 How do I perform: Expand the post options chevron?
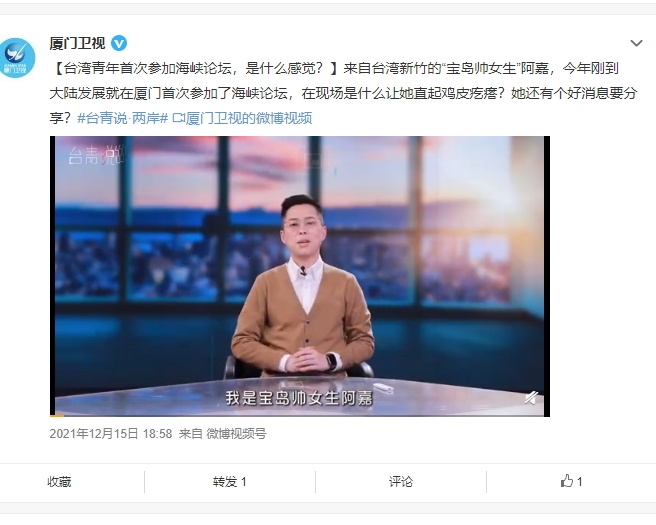click(636, 43)
